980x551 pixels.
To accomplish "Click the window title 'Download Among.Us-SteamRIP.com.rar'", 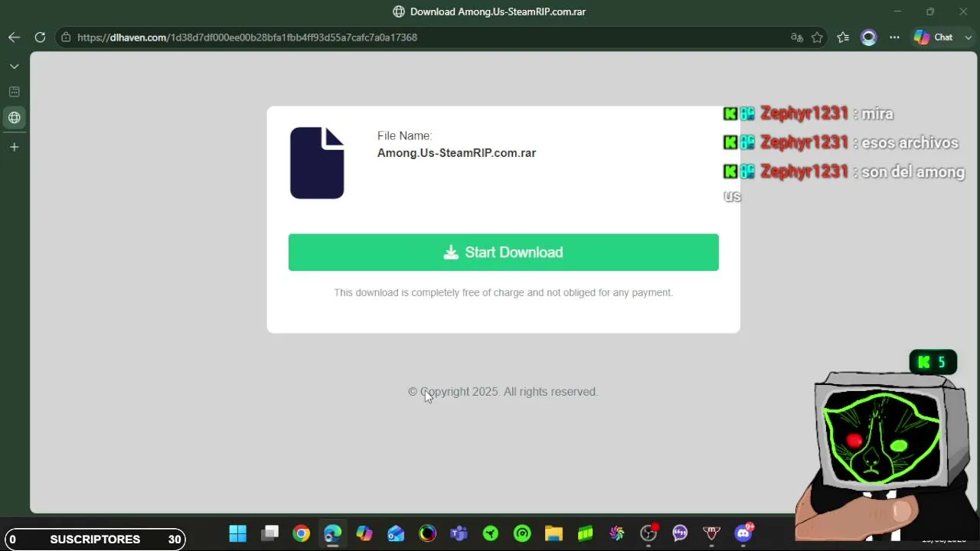I will coord(498,11).
